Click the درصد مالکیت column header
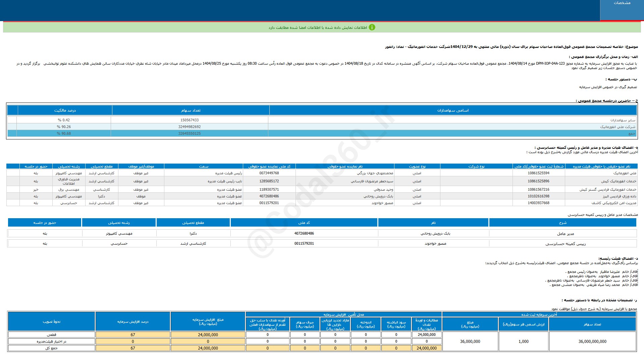The image size is (644, 362). pyautogui.click(x=65, y=110)
